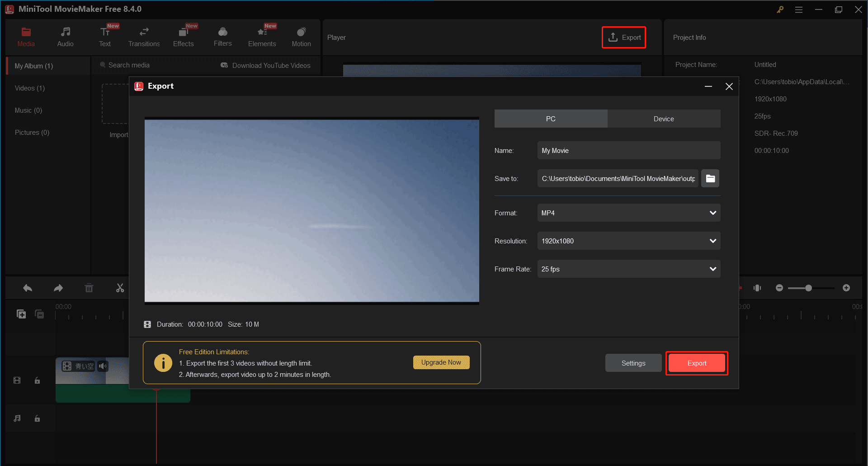Screen dimensions: 868x466
Task: Adjust the timeline zoom slider
Action: 809,288
